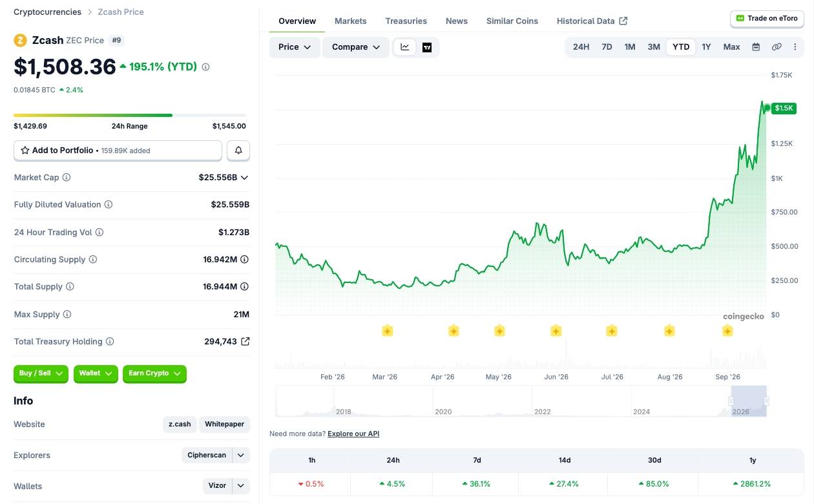Copy chart link via chain icon
This screenshot has width=814, height=504.
coord(777,47)
